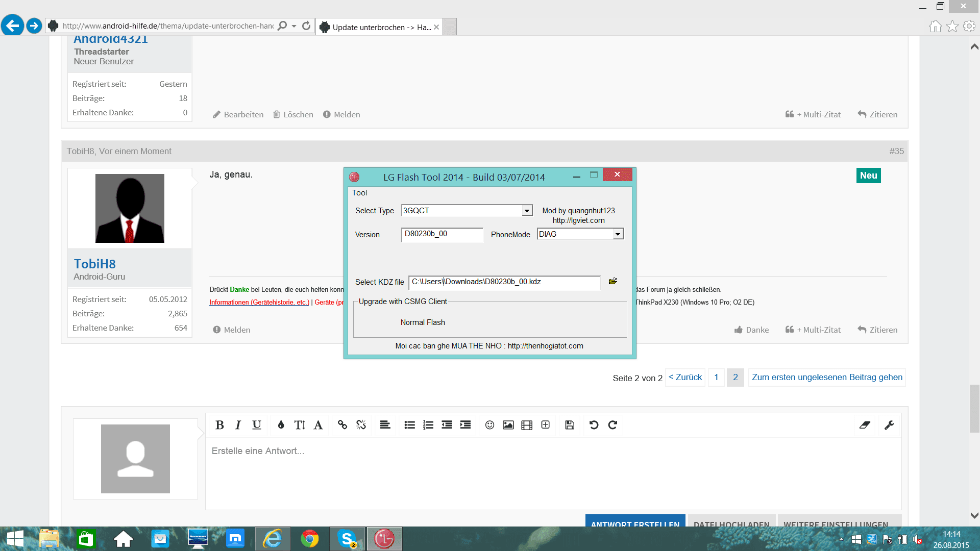Refresh the page using the reload icon
This screenshot has height=551, width=980.
coord(306,26)
